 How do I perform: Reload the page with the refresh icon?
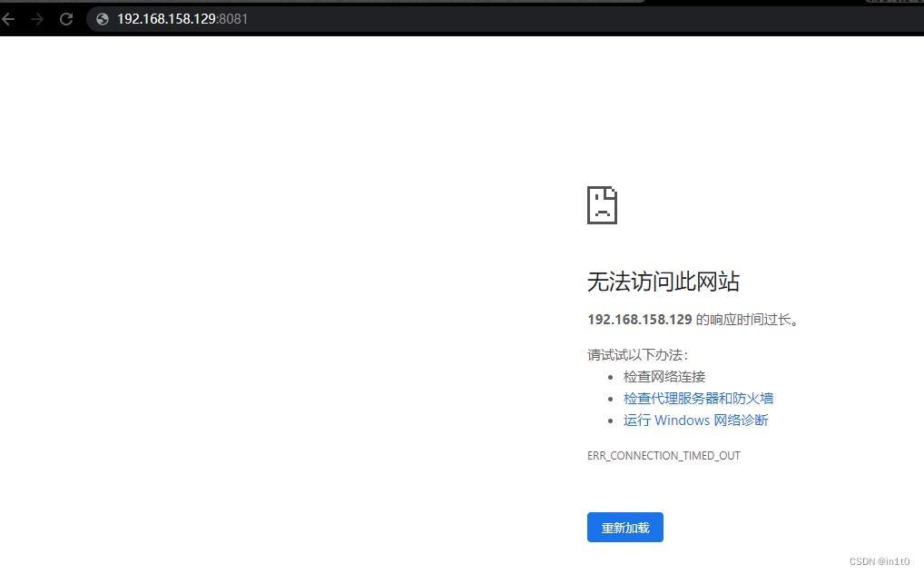pyautogui.click(x=66, y=19)
